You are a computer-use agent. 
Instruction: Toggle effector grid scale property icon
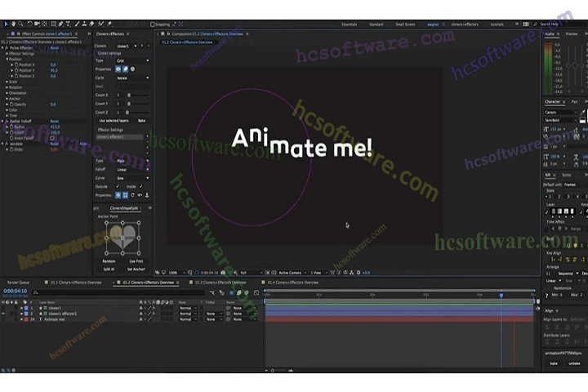(125, 195)
